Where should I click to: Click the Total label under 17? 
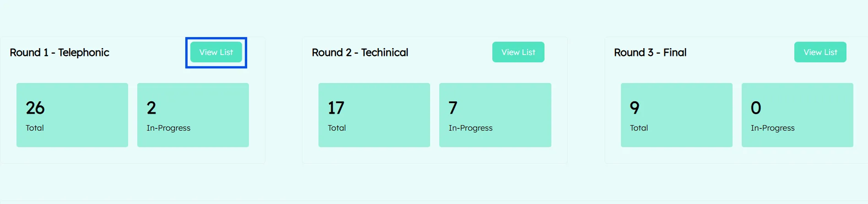click(337, 128)
